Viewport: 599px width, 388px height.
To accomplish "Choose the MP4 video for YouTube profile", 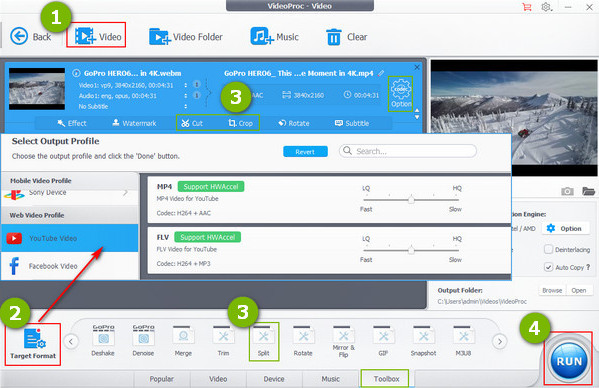I will [x=329, y=200].
